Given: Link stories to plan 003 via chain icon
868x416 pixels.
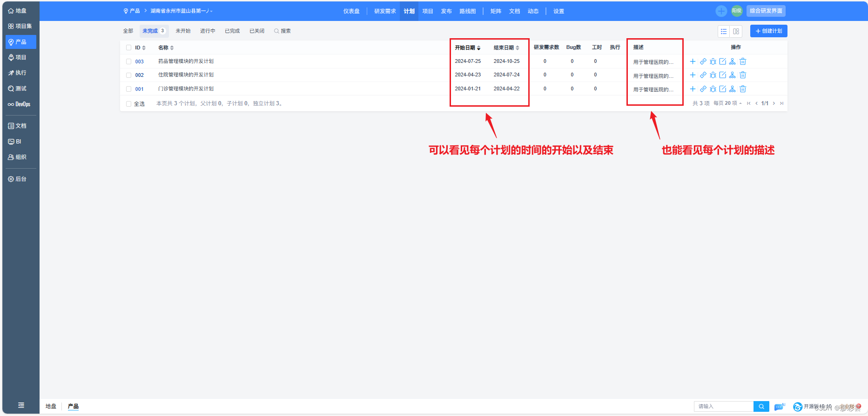Looking at the screenshot, I should point(703,61).
